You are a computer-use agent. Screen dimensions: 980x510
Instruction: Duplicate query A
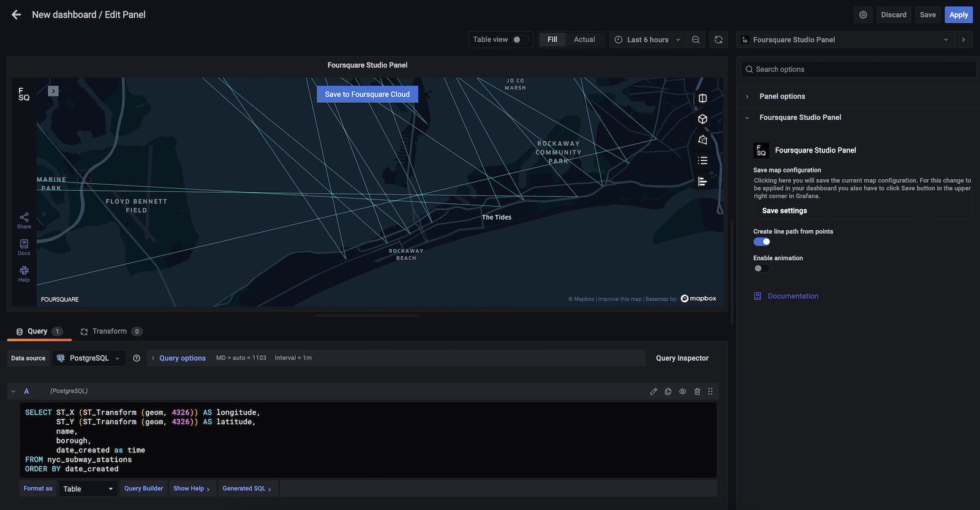click(x=668, y=392)
